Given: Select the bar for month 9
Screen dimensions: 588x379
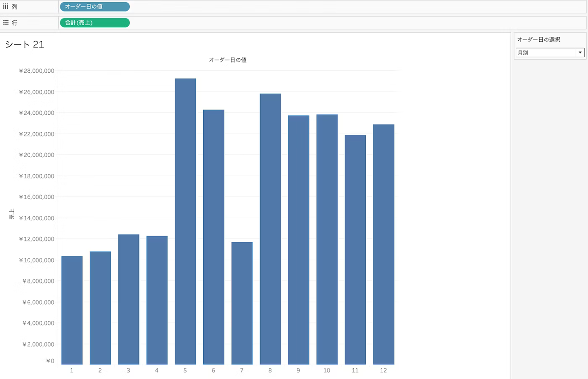Looking at the screenshot, I should pos(298,240).
